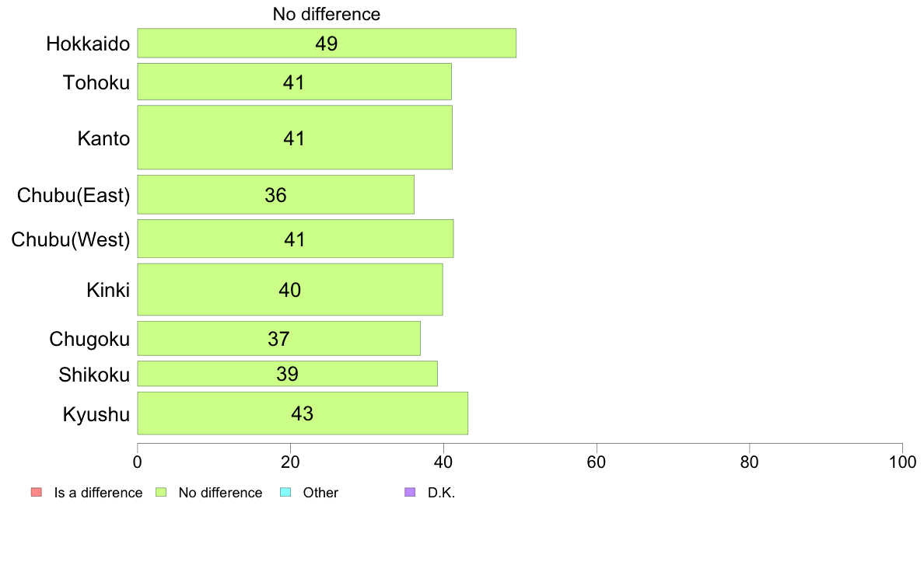Viewport: 924px width, 572px height.
Task: Select the Shikoku bar showing 39
Action: pyautogui.click(x=287, y=374)
